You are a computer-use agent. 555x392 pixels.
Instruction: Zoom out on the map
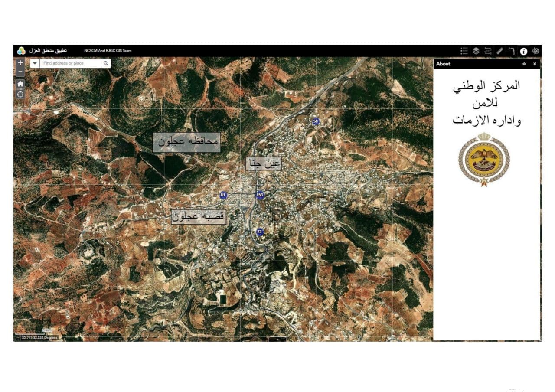click(20, 71)
